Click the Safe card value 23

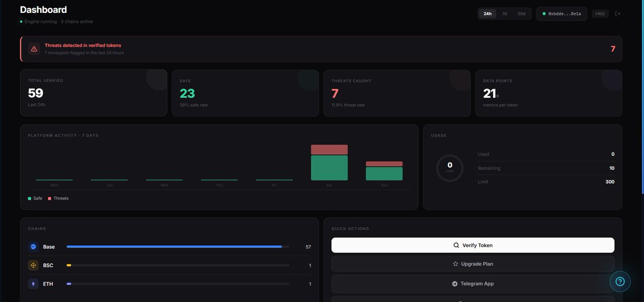tap(187, 93)
